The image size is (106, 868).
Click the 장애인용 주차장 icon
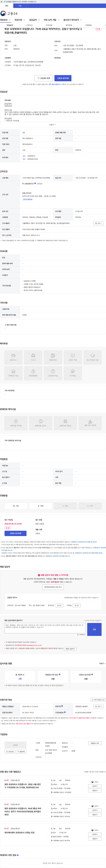[x=16, y=423]
